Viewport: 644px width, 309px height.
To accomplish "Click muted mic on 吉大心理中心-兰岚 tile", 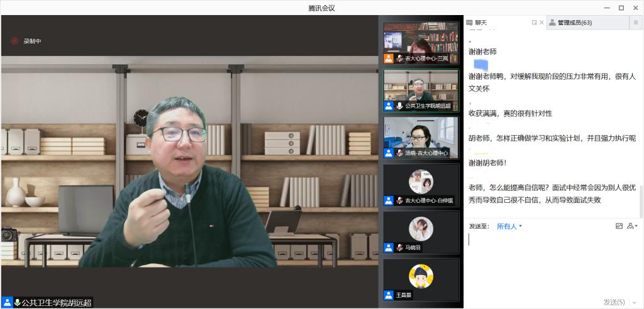I will point(399,58).
